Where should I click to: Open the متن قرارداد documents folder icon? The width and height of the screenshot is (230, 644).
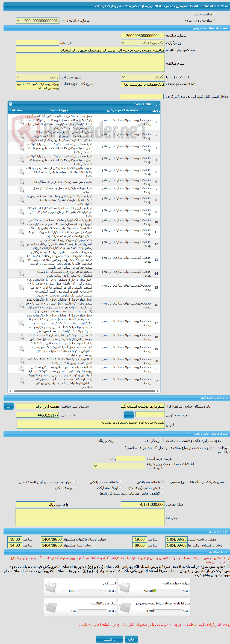pos(124,607)
